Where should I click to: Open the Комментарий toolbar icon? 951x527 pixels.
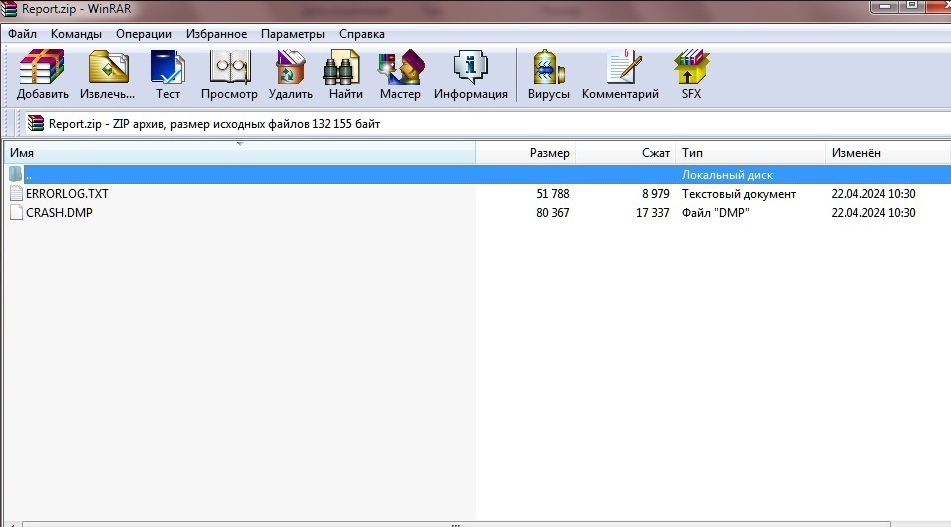tap(620, 74)
